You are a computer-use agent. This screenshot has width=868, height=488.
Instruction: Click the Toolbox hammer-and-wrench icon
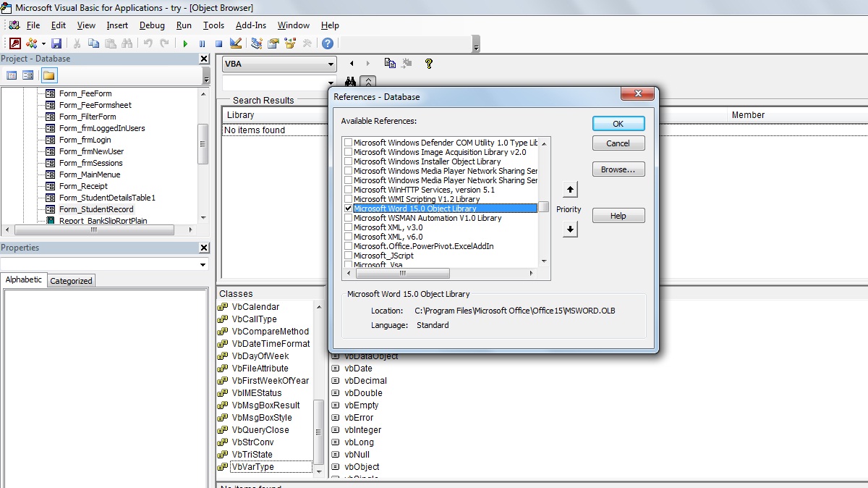coord(307,43)
